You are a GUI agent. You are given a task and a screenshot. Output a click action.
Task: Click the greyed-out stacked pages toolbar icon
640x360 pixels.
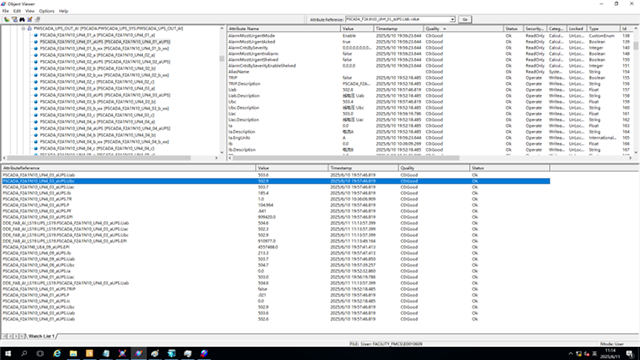click(38, 19)
